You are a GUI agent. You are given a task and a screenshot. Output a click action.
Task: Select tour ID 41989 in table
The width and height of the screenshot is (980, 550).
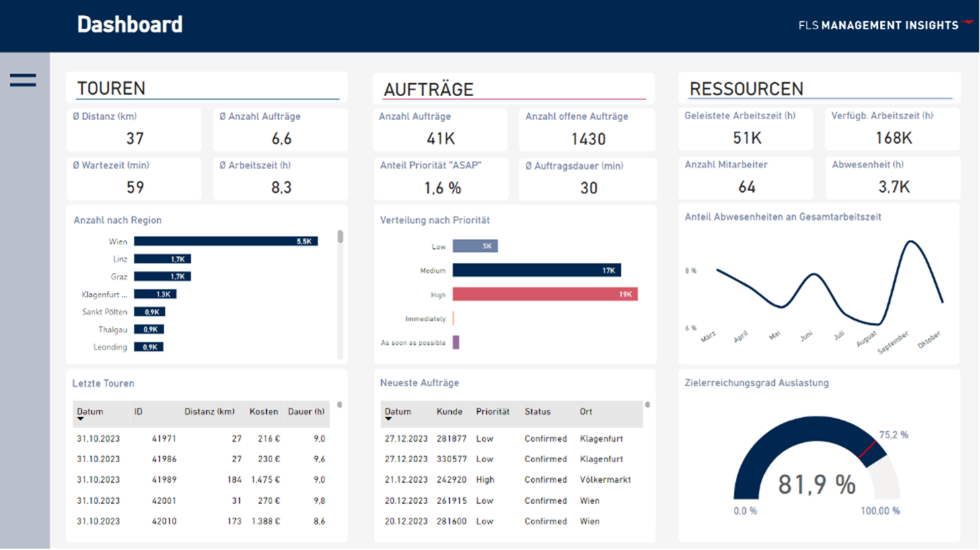pos(164,480)
